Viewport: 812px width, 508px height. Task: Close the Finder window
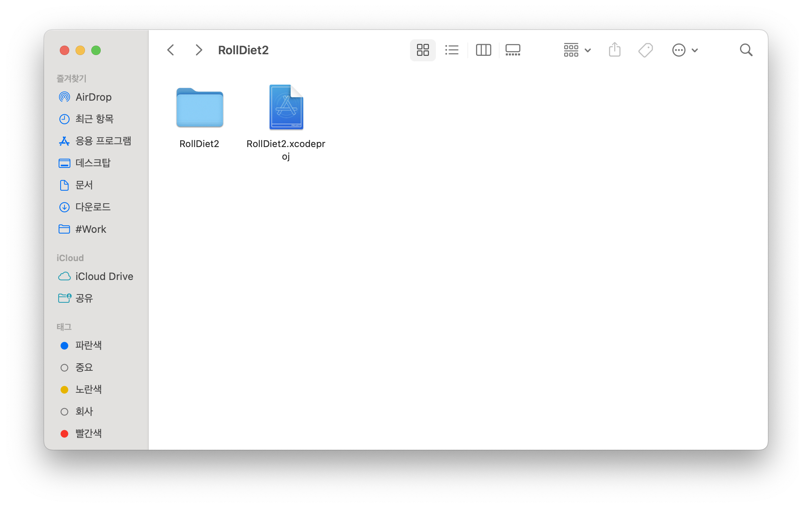tap(65, 50)
